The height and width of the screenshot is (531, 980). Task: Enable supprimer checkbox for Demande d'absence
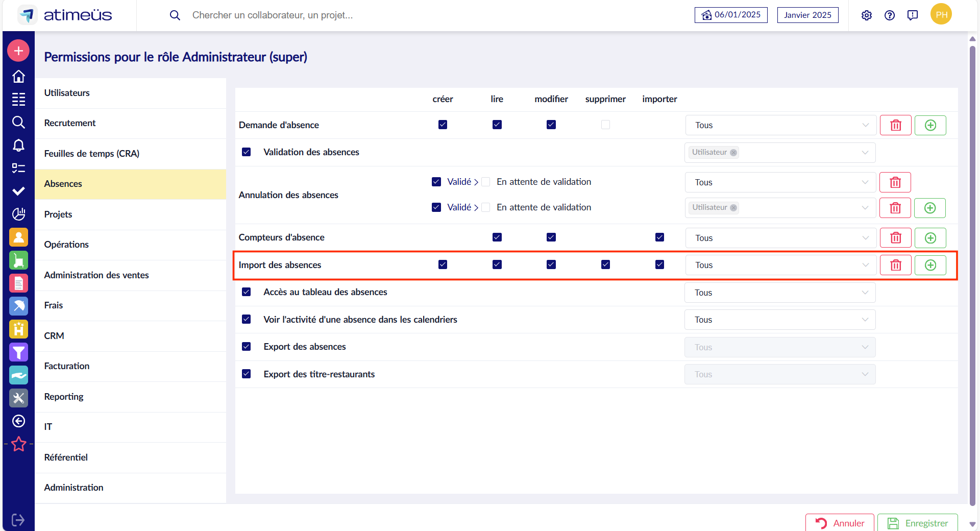point(605,125)
